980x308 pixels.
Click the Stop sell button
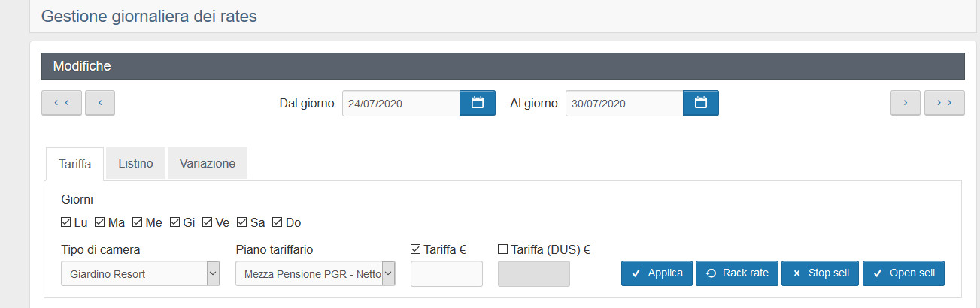coord(821,273)
